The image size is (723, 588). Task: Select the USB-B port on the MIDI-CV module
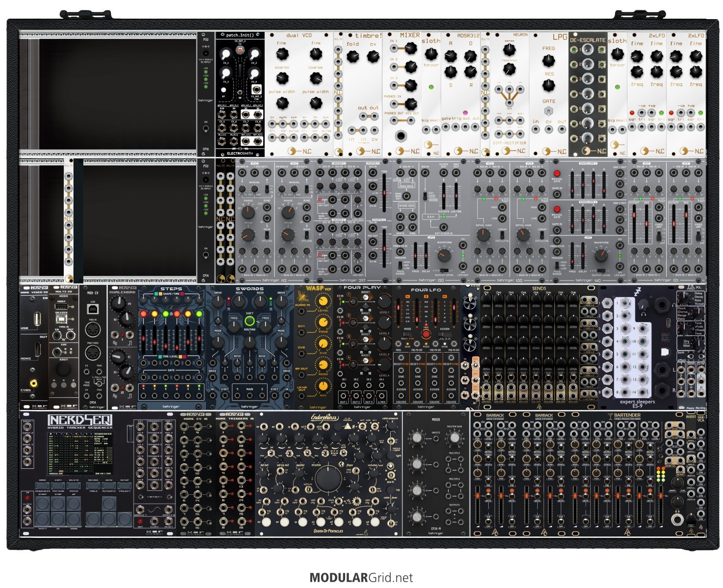pos(93,309)
